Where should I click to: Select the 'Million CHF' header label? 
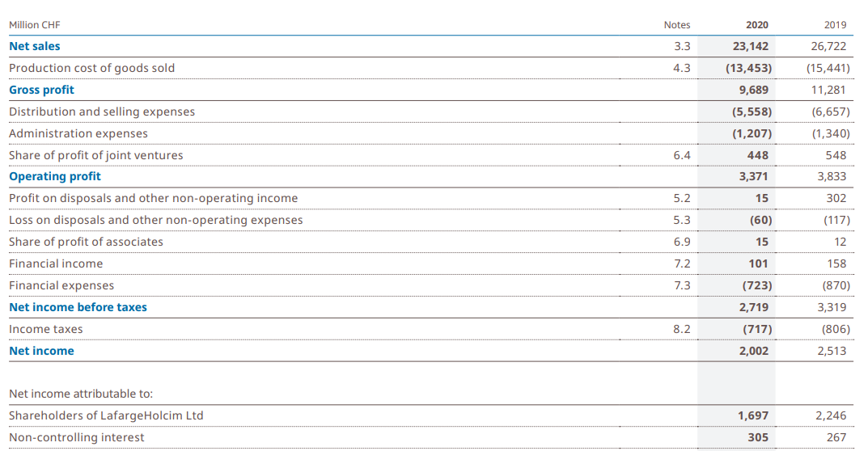point(34,25)
